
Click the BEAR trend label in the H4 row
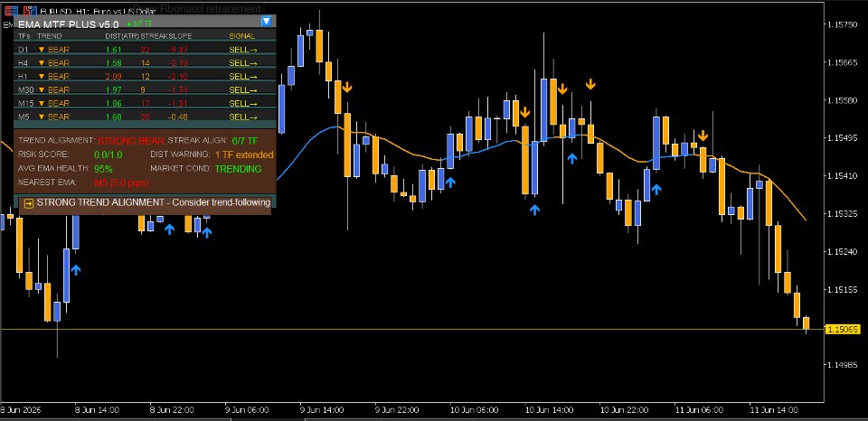coord(59,63)
